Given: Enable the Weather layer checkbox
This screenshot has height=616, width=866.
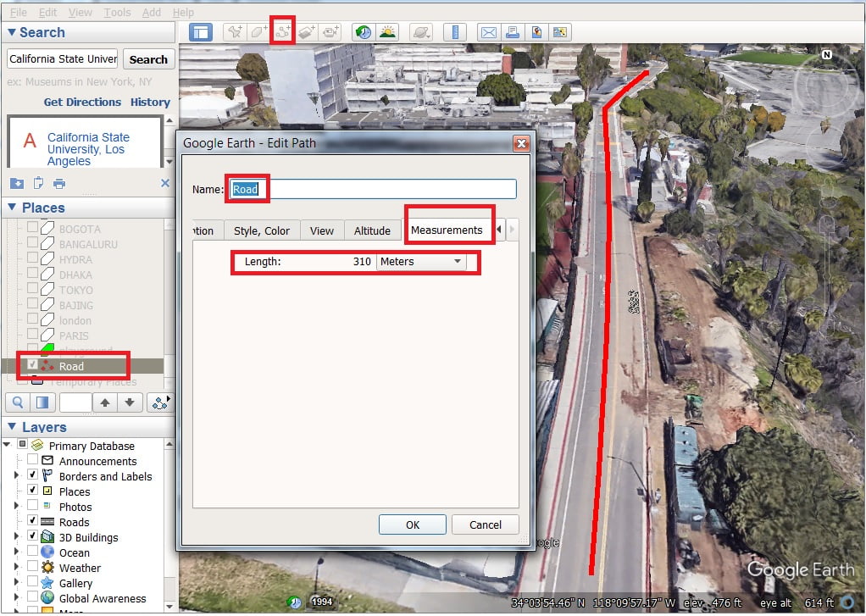Looking at the screenshot, I should point(32,567).
